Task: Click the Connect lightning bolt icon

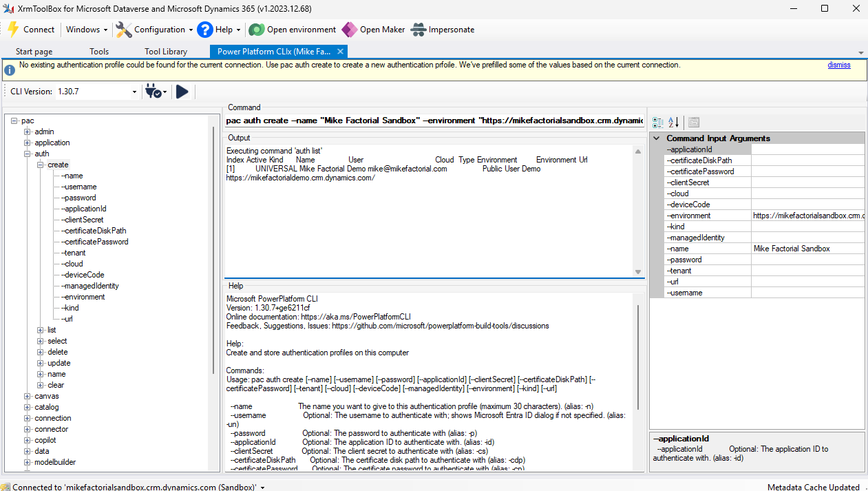Action: pos(12,30)
